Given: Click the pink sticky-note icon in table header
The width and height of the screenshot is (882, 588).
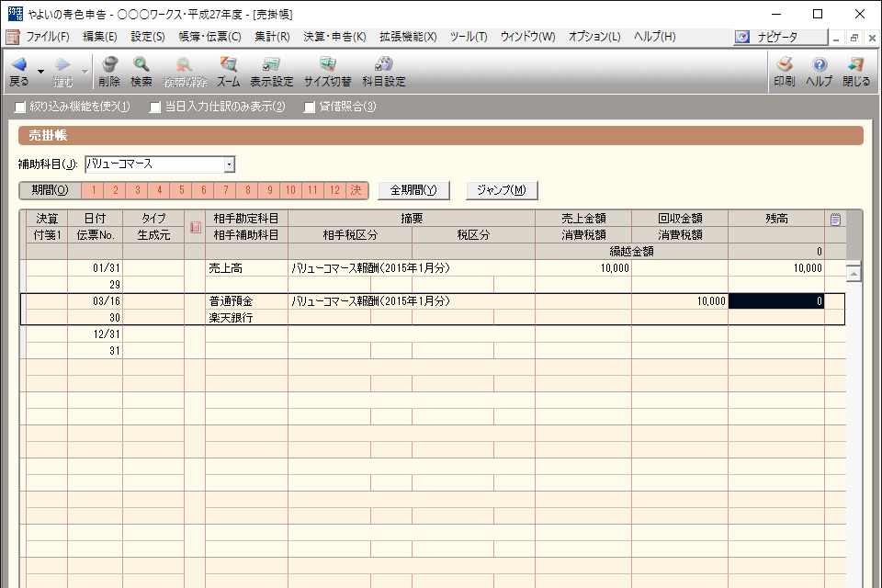Looking at the screenshot, I should click(x=195, y=227).
